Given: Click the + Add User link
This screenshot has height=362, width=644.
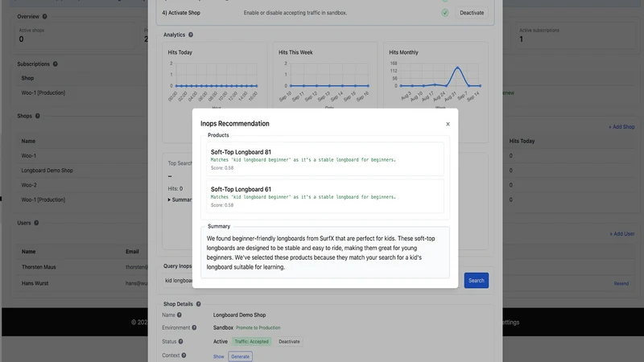Looking at the screenshot, I should click(x=621, y=234).
